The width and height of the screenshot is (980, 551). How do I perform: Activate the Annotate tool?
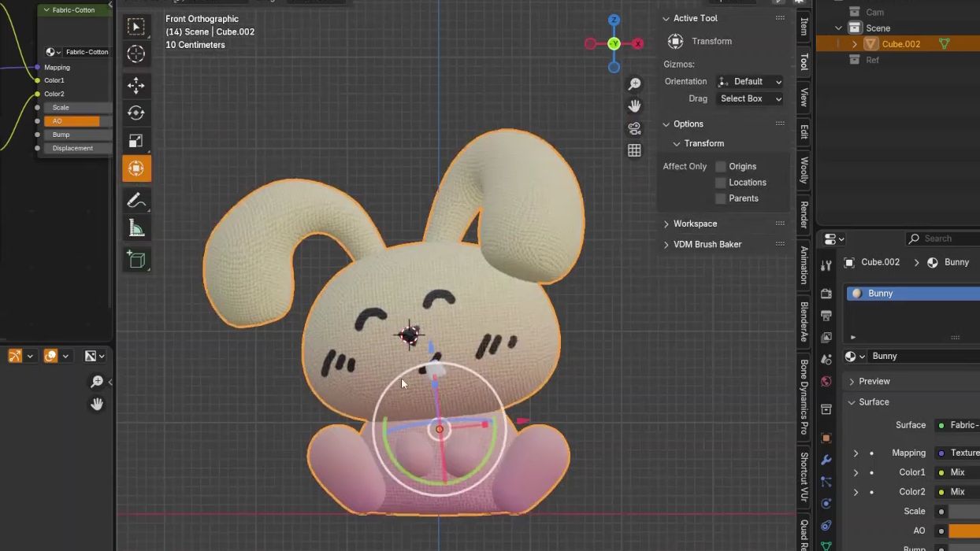136,200
